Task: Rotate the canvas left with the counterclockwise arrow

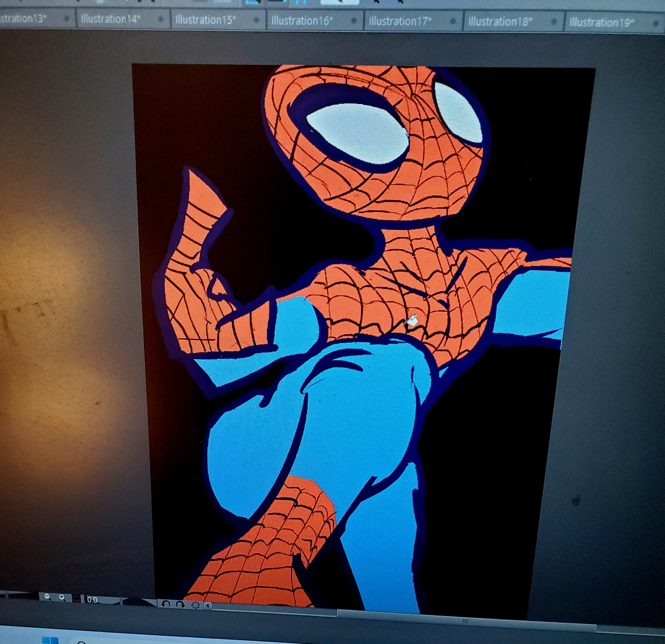Action: [166, 604]
